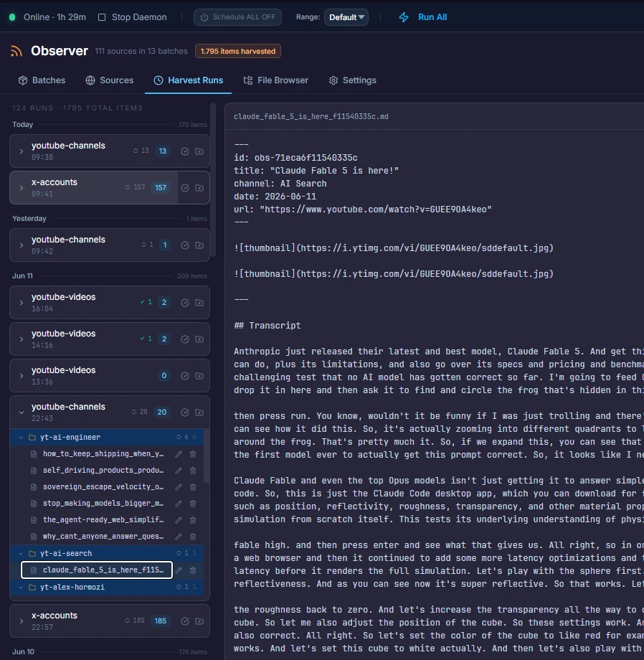Delete the how_to_keep_shipping_when_y file
Image resolution: width=644 pixels, height=660 pixels.
point(193,453)
